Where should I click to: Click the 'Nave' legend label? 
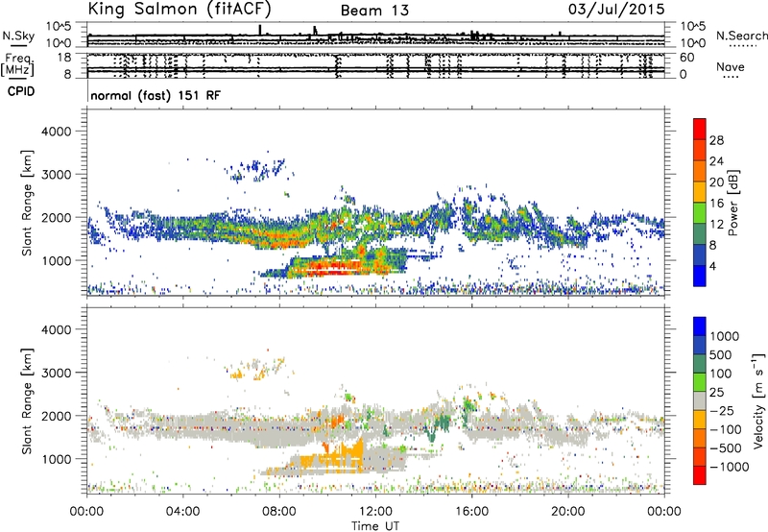[x=731, y=66]
